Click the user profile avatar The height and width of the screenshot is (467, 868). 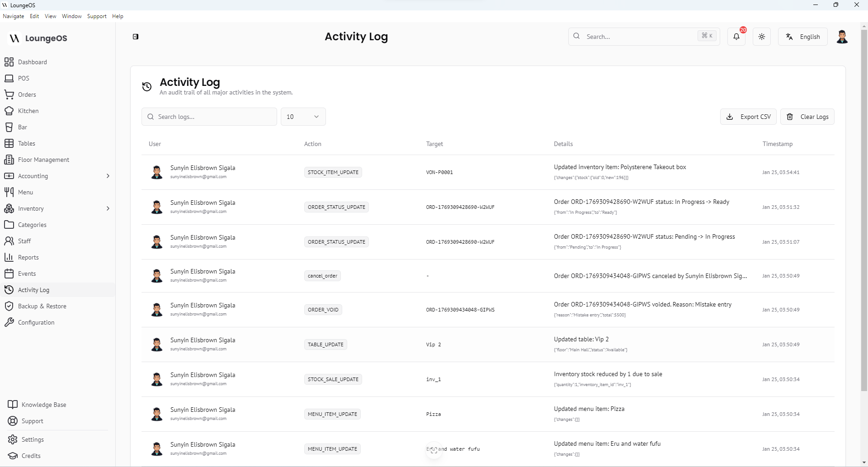[842, 37]
